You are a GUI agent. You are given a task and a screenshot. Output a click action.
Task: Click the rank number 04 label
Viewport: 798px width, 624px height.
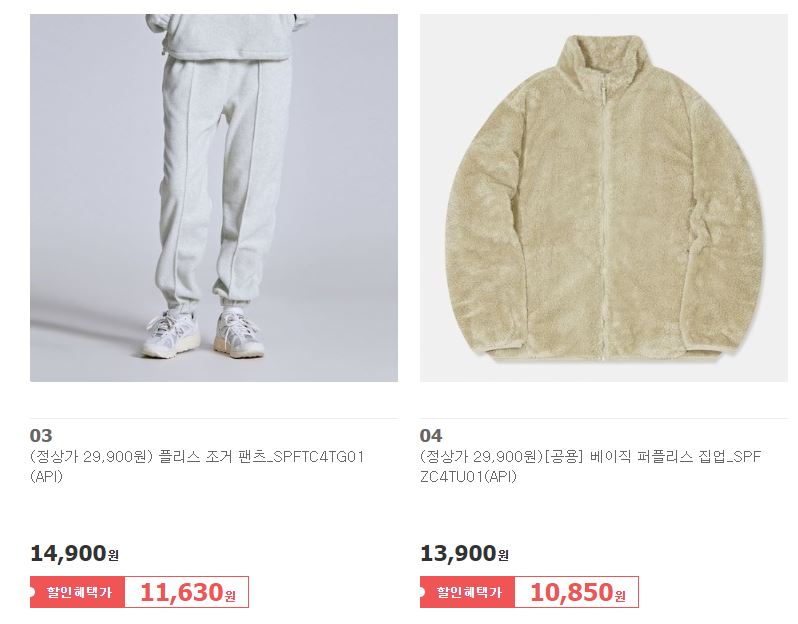[431, 436]
